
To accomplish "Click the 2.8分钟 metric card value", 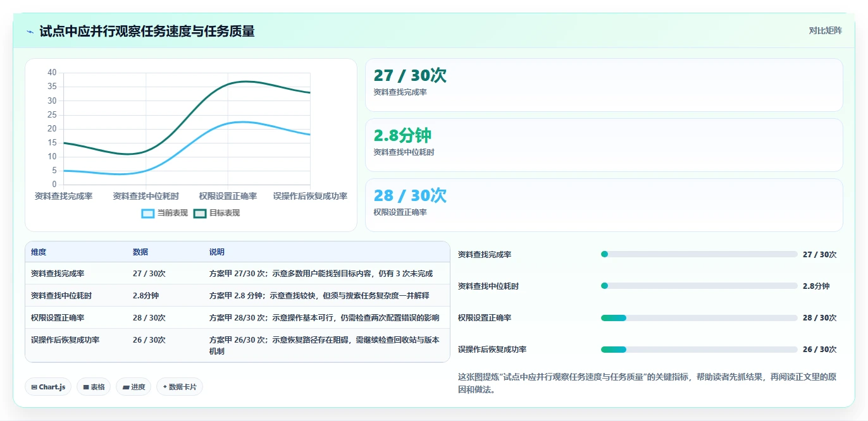I will [x=402, y=135].
